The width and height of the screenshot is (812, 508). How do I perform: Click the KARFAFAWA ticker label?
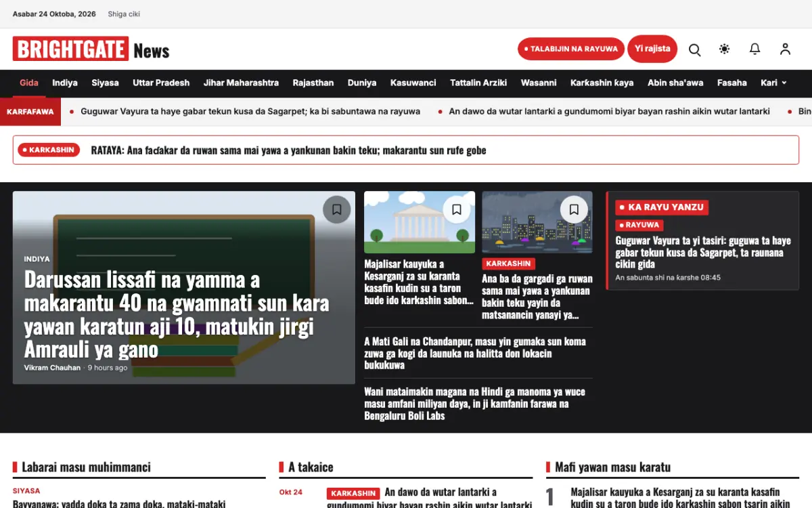coord(30,112)
